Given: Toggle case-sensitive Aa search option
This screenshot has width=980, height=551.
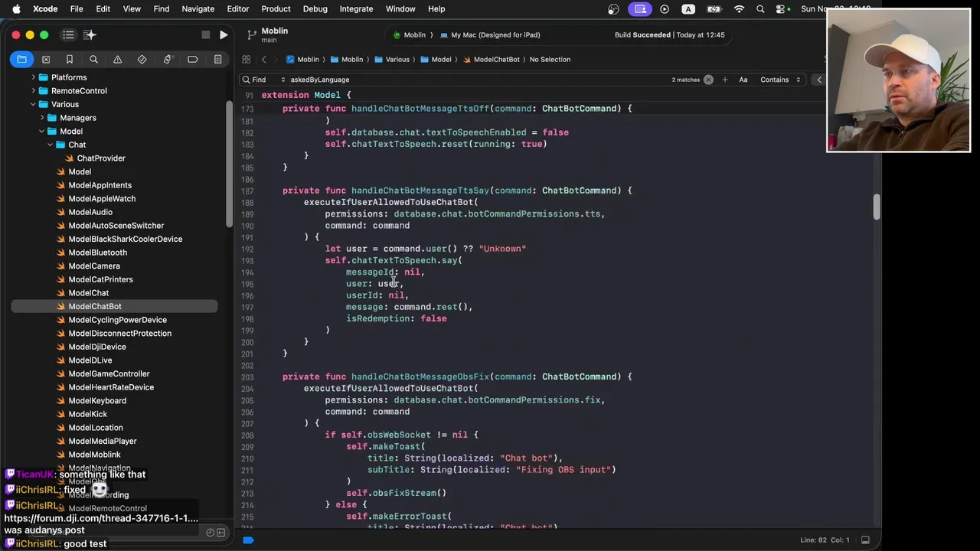Looking at the screenshot, I should click(x=743, y=80).
